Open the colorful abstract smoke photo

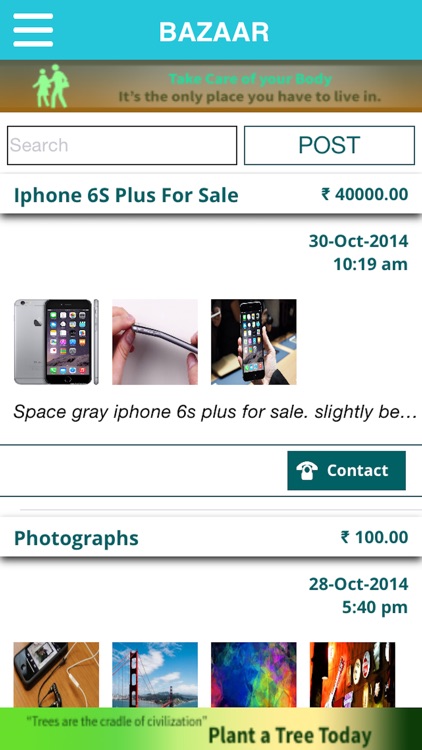point(254,675)
